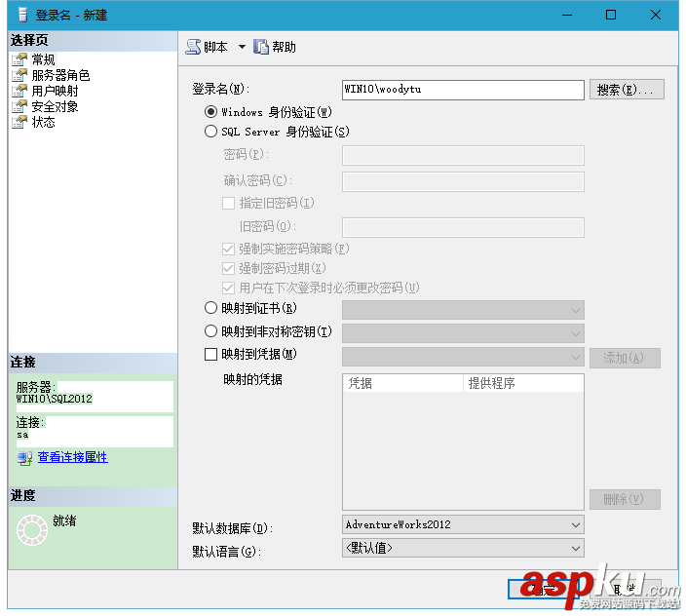Maximize the login dialog window
Screen dimensions: 686x616
click(611, 15)
